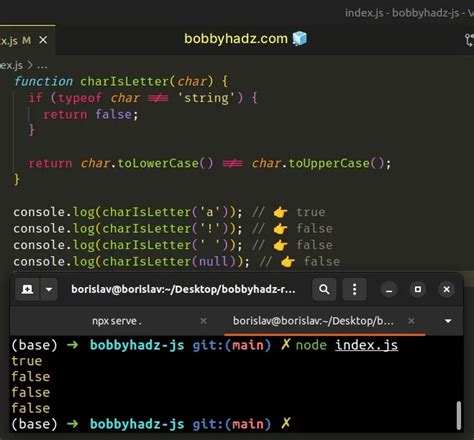Click the index.js breadcrumb item
This screenshot has height=440, width=474.
click(12, 65)
